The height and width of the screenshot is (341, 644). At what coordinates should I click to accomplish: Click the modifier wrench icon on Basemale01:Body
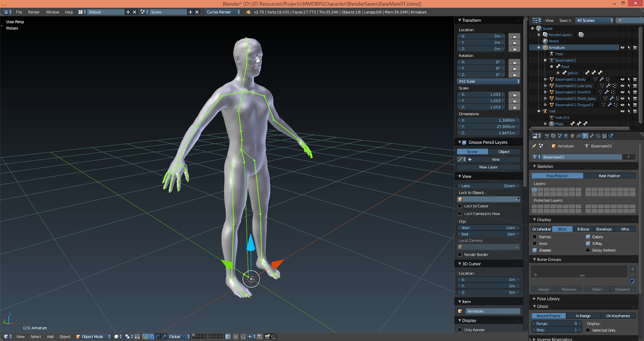[x=602, y=80]
